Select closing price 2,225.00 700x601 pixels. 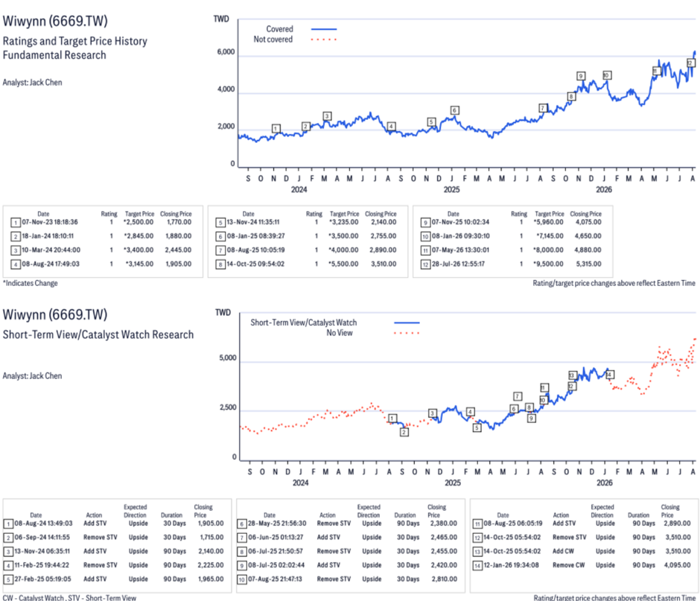coord(211,565)
